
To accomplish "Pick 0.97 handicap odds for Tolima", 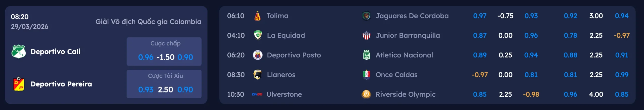I will pyautogui.click(x=479, y=16).
